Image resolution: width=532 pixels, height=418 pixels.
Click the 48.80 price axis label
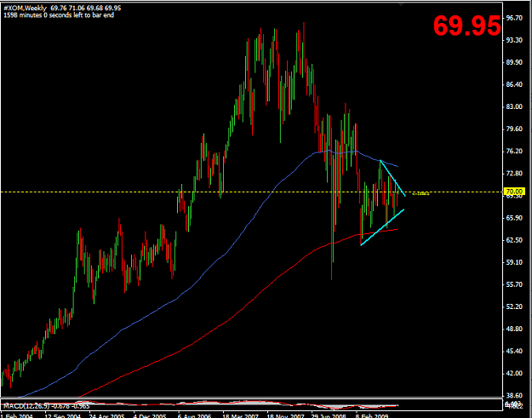[513, 329]
